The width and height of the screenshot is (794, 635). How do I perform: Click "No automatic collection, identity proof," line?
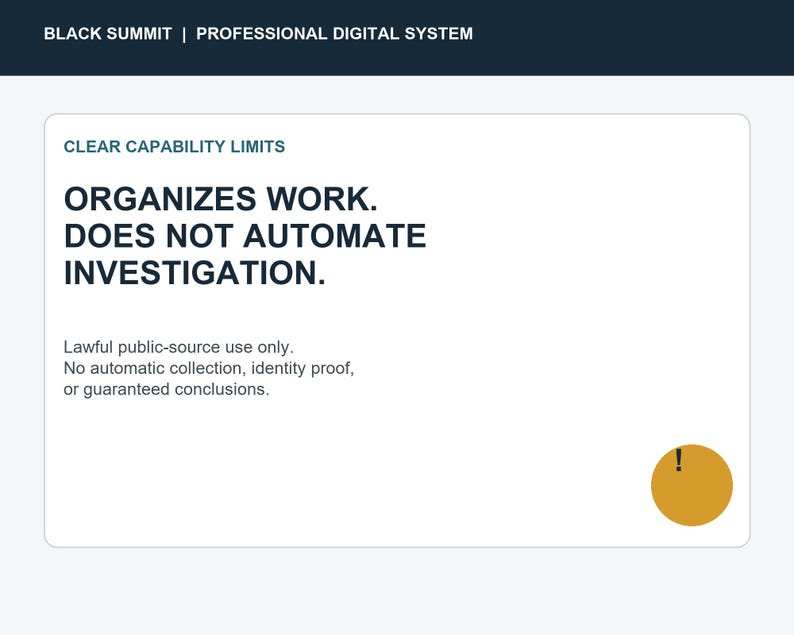(209, 368)
